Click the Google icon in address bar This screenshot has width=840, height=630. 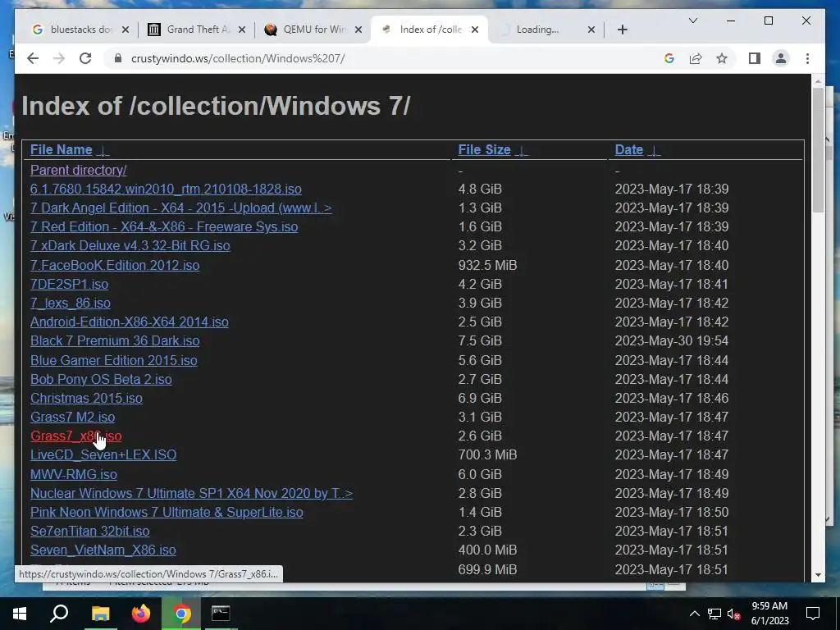(669, 58)
